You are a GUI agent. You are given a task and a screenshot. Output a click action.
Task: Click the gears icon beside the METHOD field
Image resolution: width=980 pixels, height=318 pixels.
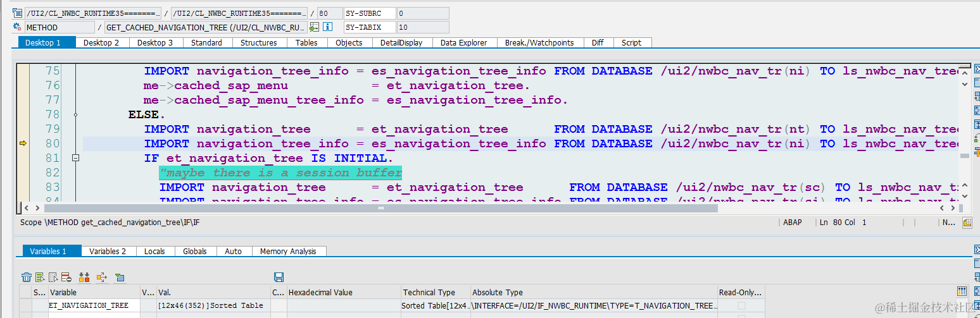[18, 27]
